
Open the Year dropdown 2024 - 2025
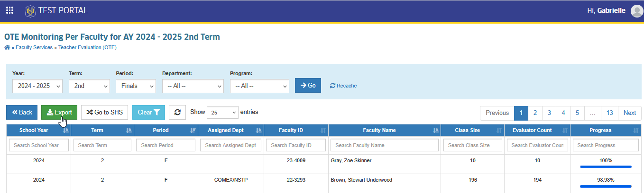[37, 86]
